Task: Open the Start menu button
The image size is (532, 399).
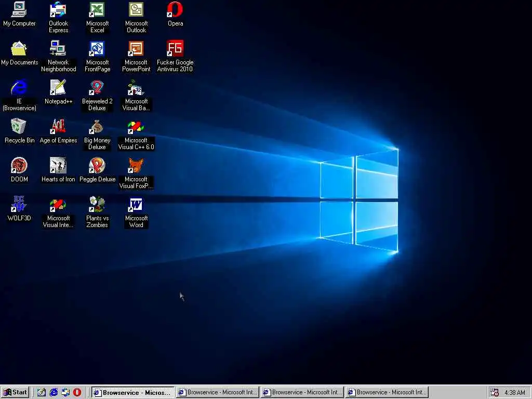Action: (x=15, y=392)
